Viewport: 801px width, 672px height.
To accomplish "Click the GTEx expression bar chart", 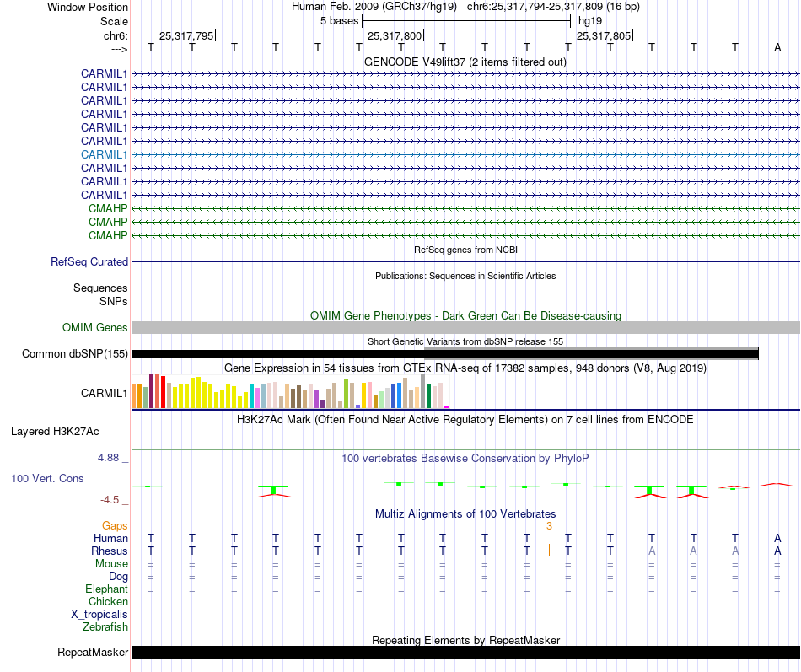I will point(290,391).
